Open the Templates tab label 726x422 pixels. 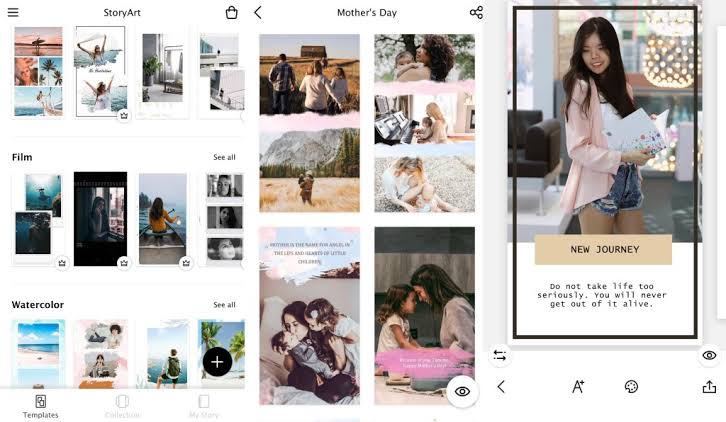click(x=41, y=415)
